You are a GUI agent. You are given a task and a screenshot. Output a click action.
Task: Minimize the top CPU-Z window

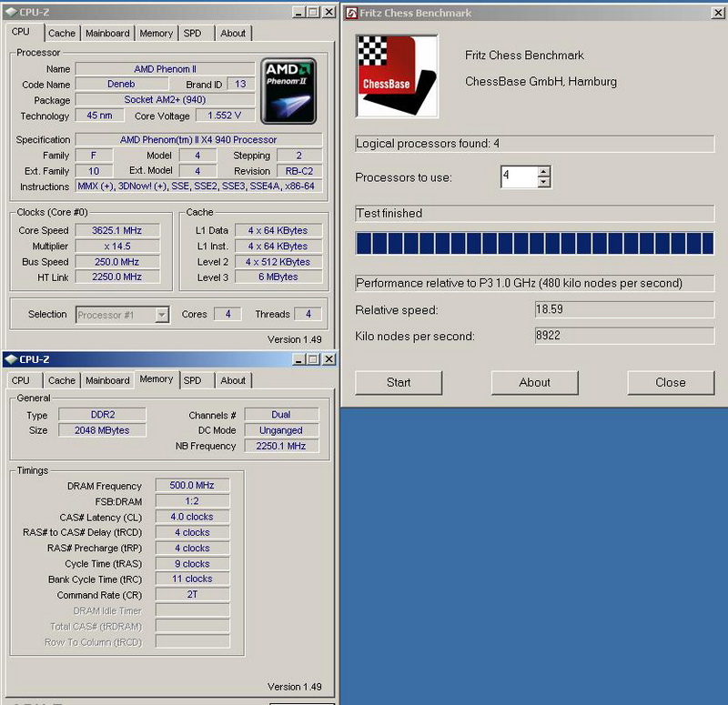(x=298, y=12)
